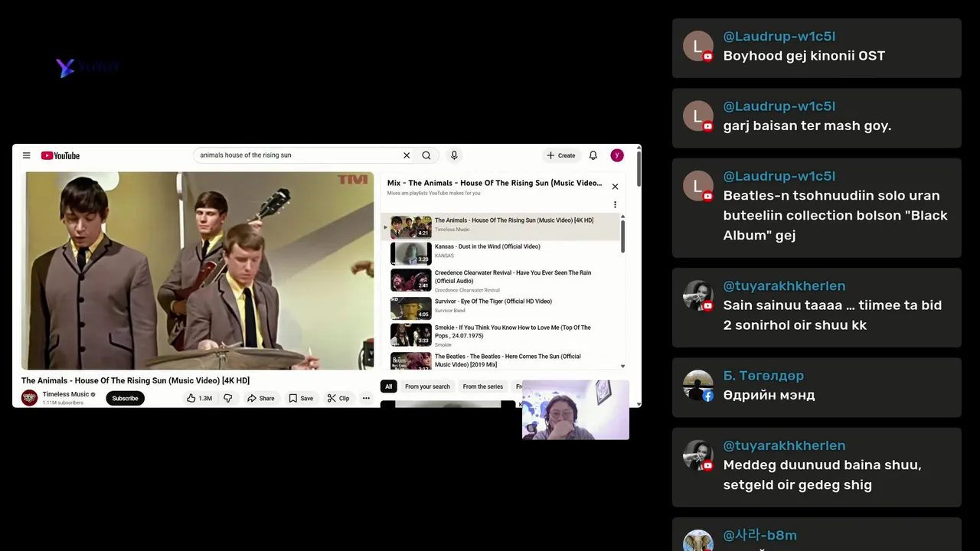Image resolution: width=980 pixels, height=551 pixels.
Task: Click the Mix playlist title text
Action: pos(495,183)
